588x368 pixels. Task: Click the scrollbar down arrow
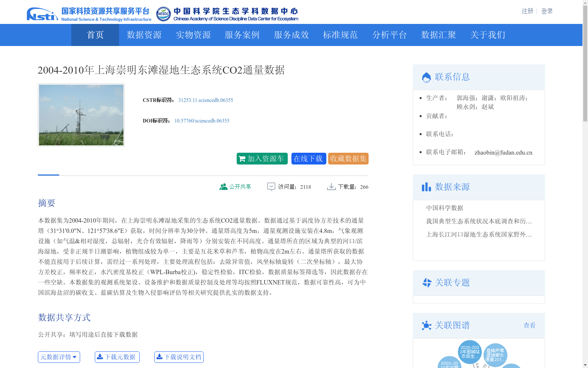tap(585, 365)
